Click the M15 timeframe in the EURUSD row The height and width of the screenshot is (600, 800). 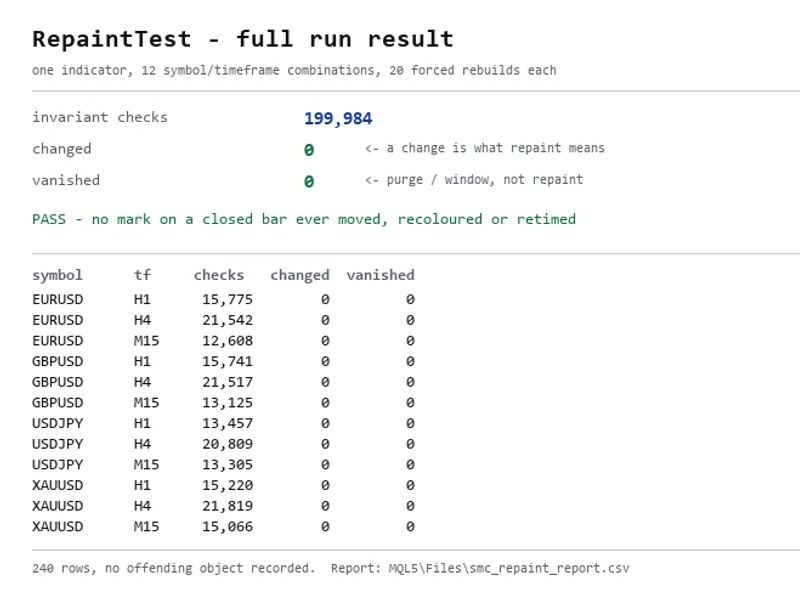pyautogui.click(x=146, y=341)
